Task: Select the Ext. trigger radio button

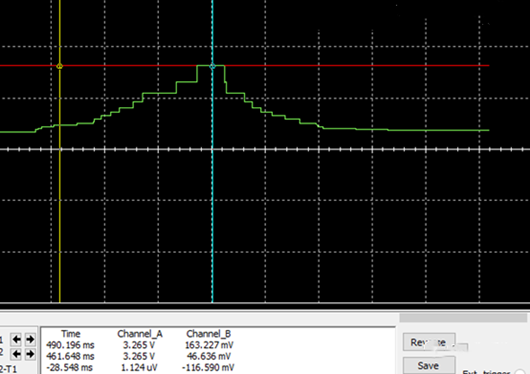Action: [521, 372]
